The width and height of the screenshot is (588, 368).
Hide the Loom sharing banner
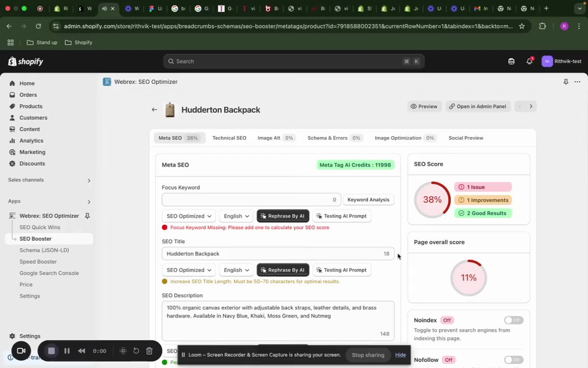[400, 355]
